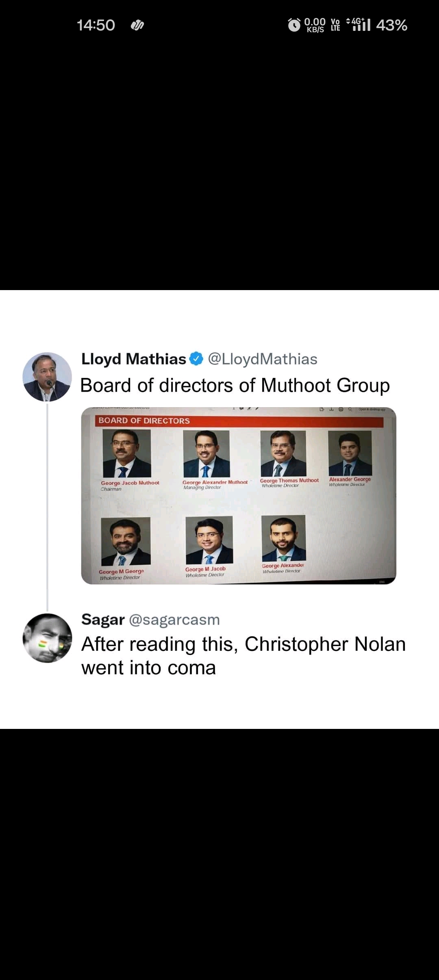Viewport: 439px width, 980px height.
Task: Tap the 43% battery indicator
Action: [x=391, y=25]
